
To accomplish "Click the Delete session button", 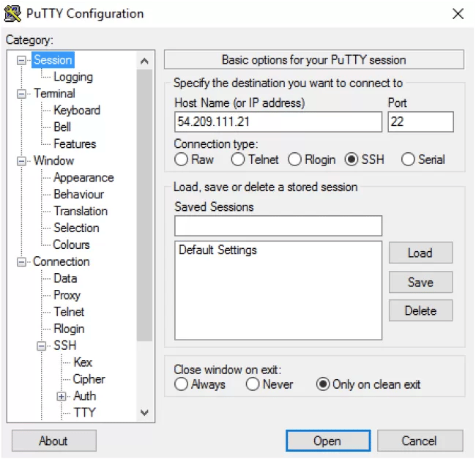I will tap(421, 310).
